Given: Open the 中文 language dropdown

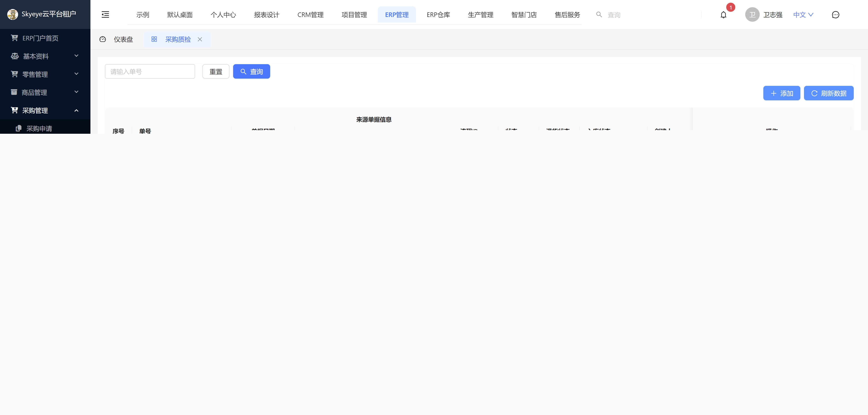Looking at the screenshot, I should point(803,15).
